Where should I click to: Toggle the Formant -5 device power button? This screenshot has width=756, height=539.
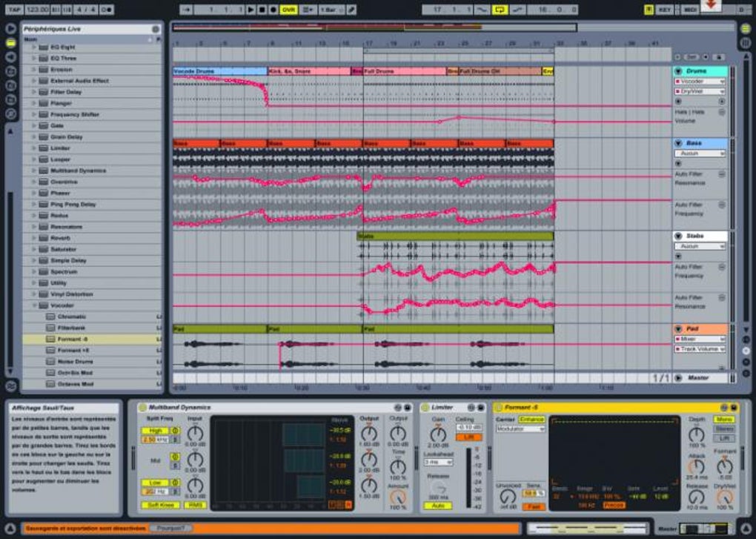[x=499, y=407]
